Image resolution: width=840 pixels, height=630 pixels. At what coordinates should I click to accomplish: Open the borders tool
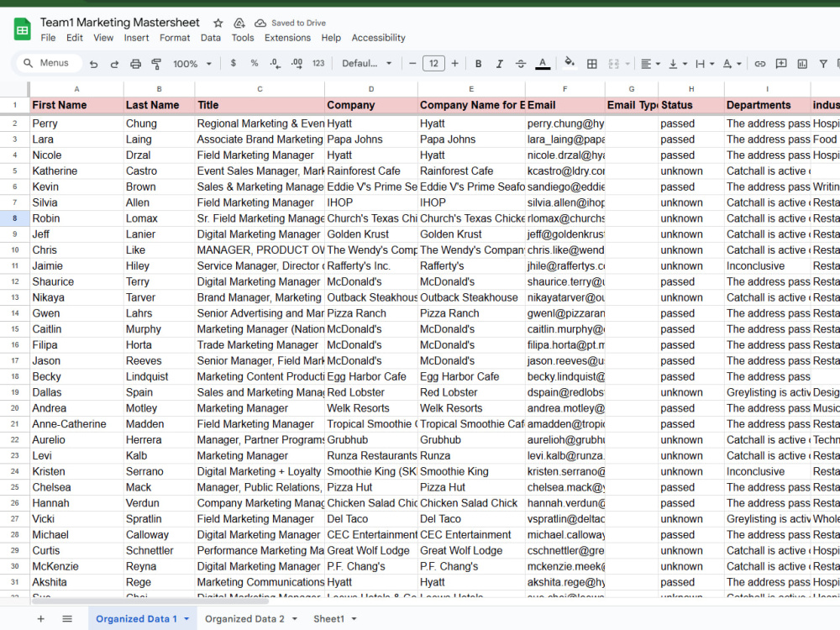592,64
